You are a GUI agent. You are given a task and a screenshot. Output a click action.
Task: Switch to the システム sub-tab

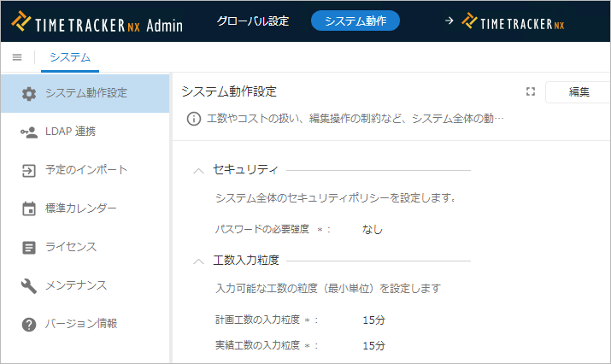70,57
